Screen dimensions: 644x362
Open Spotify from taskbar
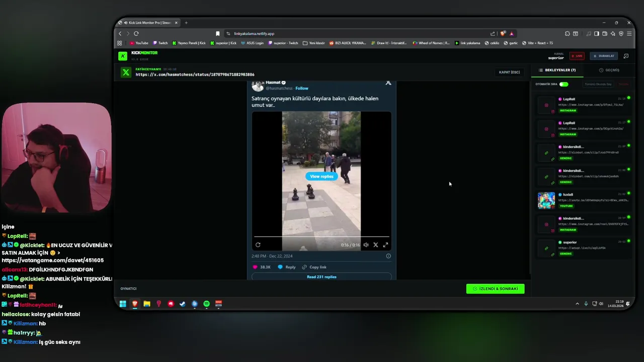point(207,304)
